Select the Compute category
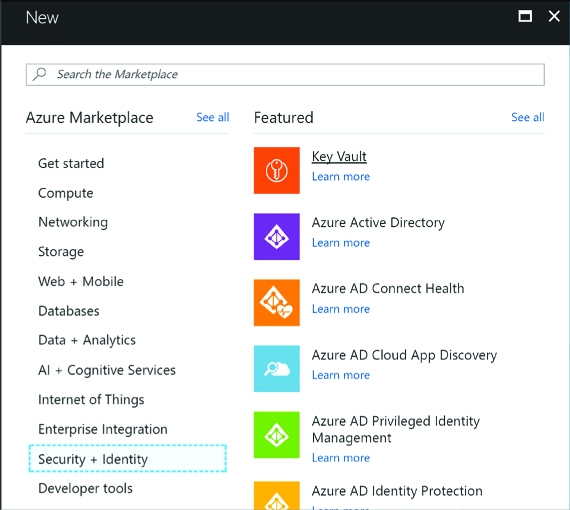This screenshot has width=570, height=510. point(66,193)
